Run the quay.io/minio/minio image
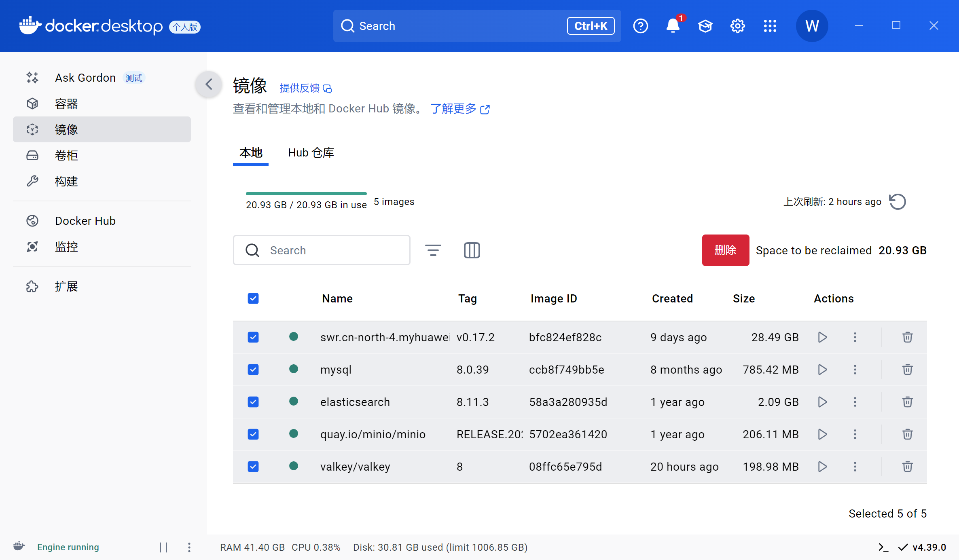The width and height of the screenshot is (959, 560). (822, 434)
